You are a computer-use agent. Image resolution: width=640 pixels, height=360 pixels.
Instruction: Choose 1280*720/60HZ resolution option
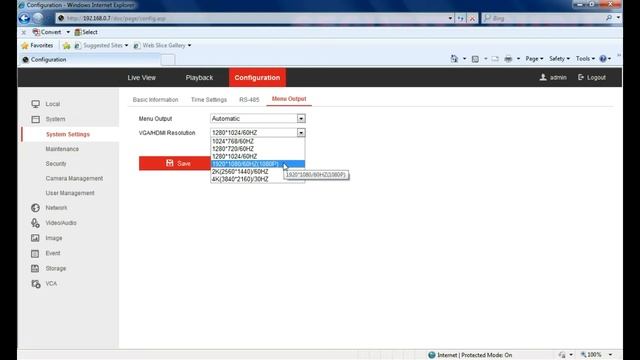click(258, 149)
